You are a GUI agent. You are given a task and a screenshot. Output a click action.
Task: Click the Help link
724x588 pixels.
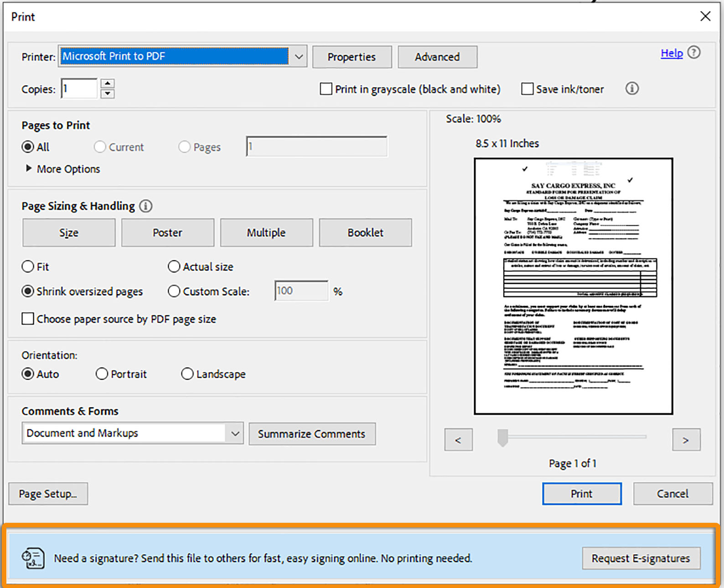coord(672,53)
